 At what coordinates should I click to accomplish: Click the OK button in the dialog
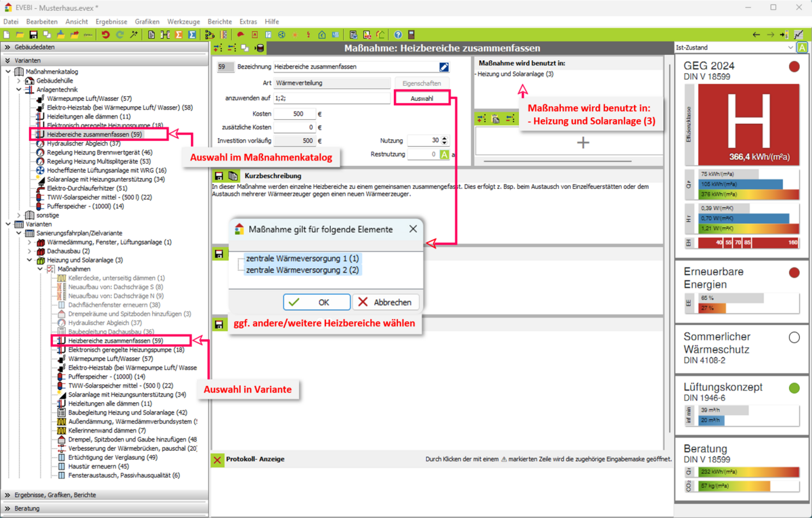tap(316, 302)
